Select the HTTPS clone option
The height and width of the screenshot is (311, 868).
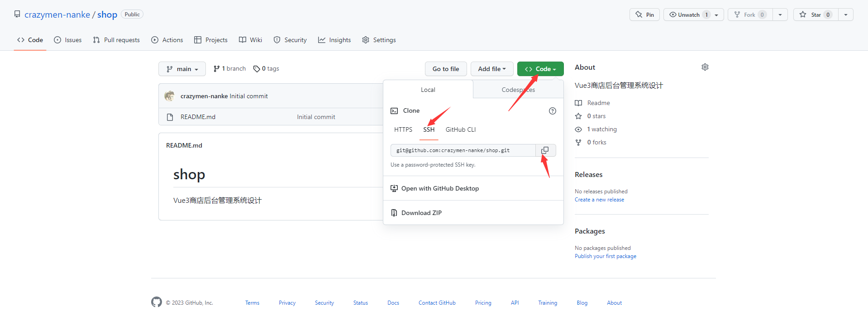(x=403, y=129)
